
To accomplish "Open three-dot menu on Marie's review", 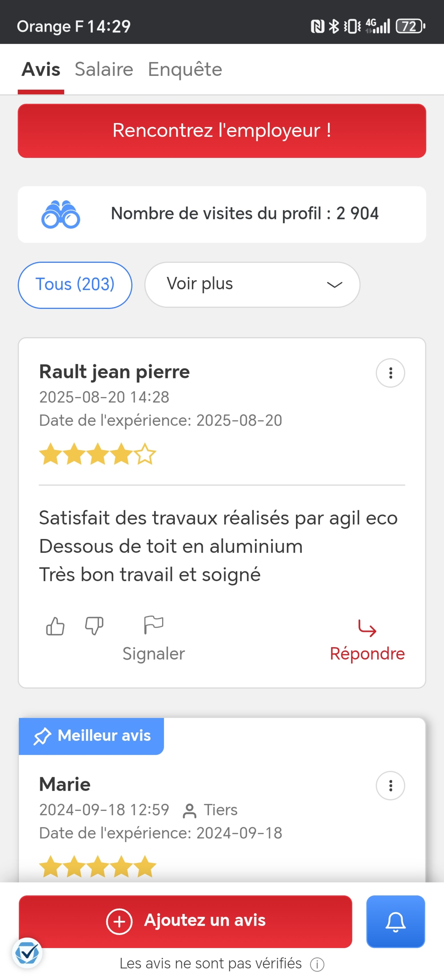I will [x=390, y=786].
